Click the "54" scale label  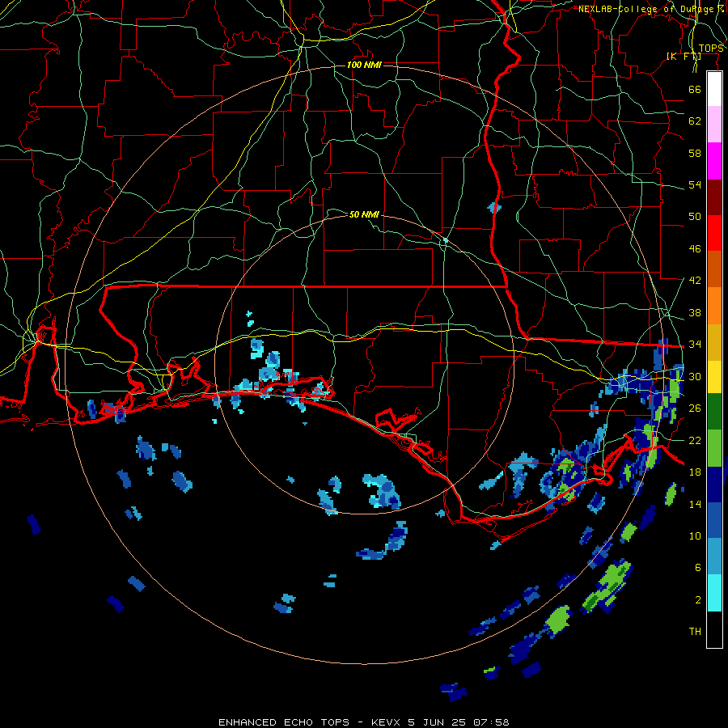pos(695,185)
